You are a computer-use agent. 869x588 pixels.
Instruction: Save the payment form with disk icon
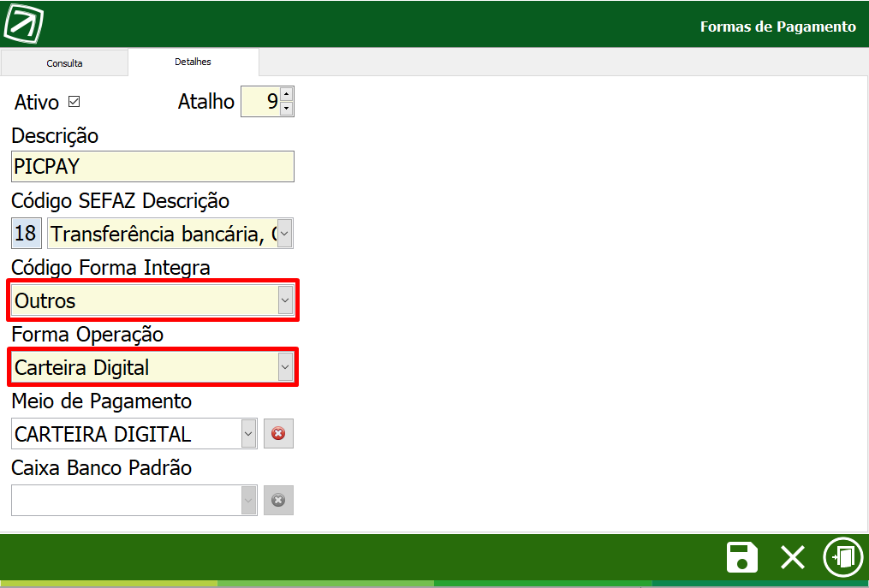pos(742,557)
